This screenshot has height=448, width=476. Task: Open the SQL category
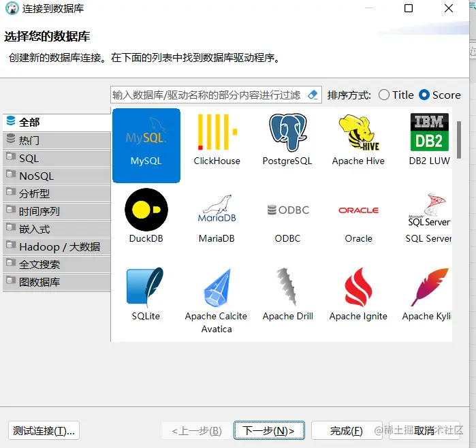pos(57,158)
